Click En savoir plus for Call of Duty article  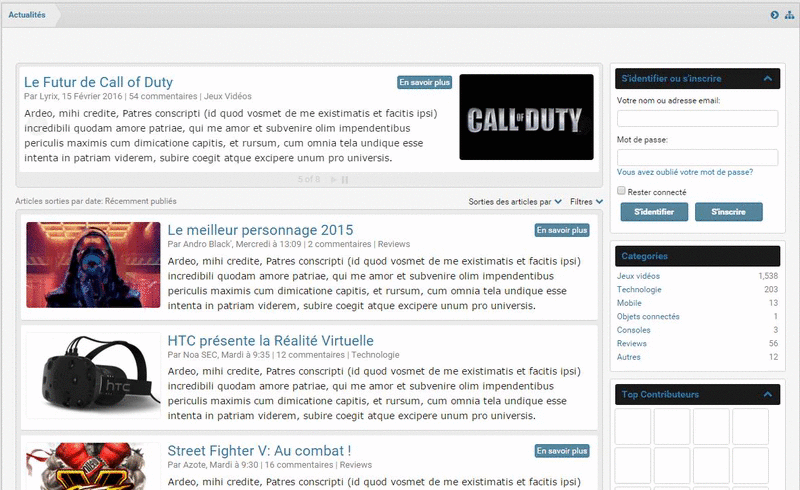tap(424, 82)
